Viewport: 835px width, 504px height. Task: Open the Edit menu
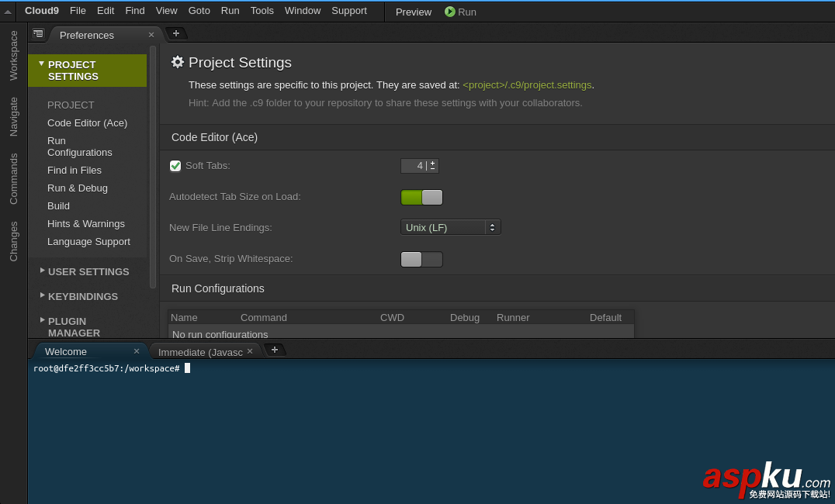[106, 11]
